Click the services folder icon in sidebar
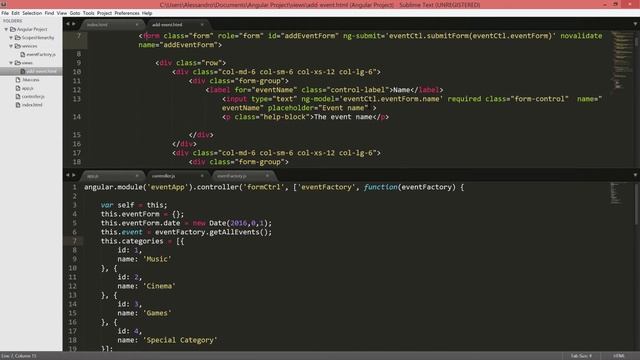Image resolution: width=640 pixels, height=360 pixels. point(18,46)
